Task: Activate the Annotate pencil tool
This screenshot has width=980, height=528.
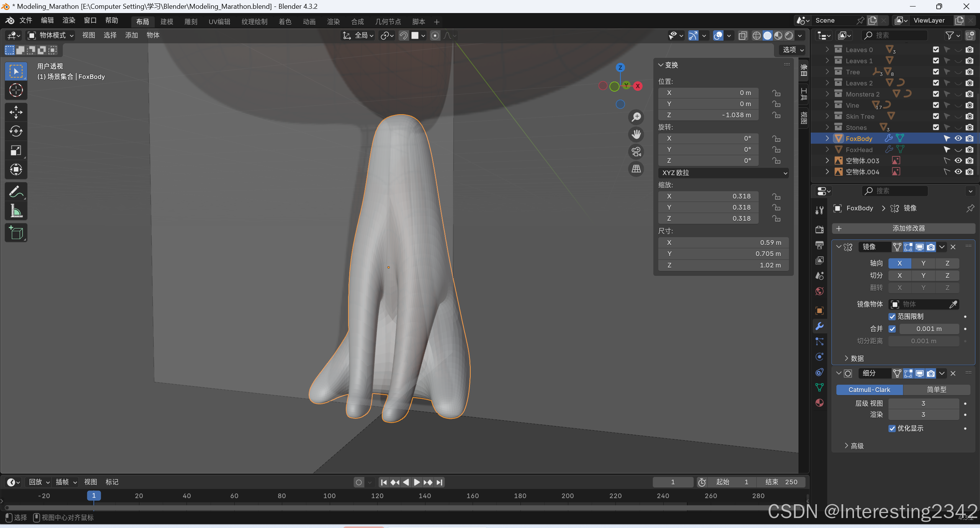Action: 16,192
